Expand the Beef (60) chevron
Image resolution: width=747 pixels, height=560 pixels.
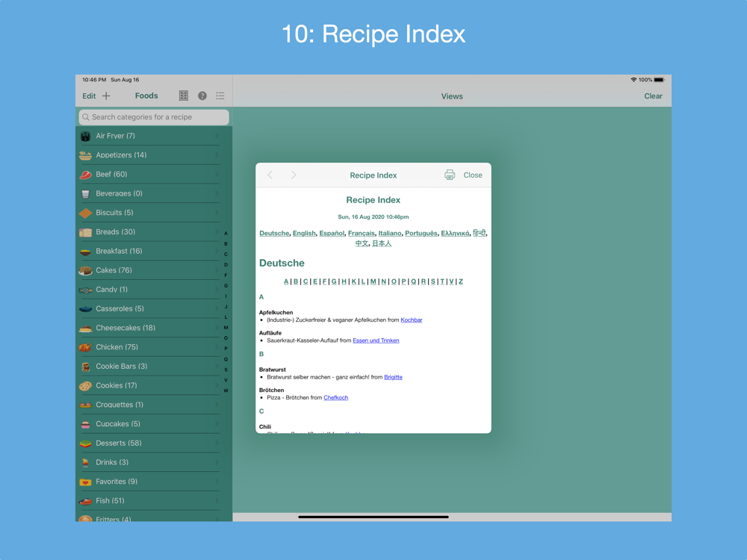217,174
